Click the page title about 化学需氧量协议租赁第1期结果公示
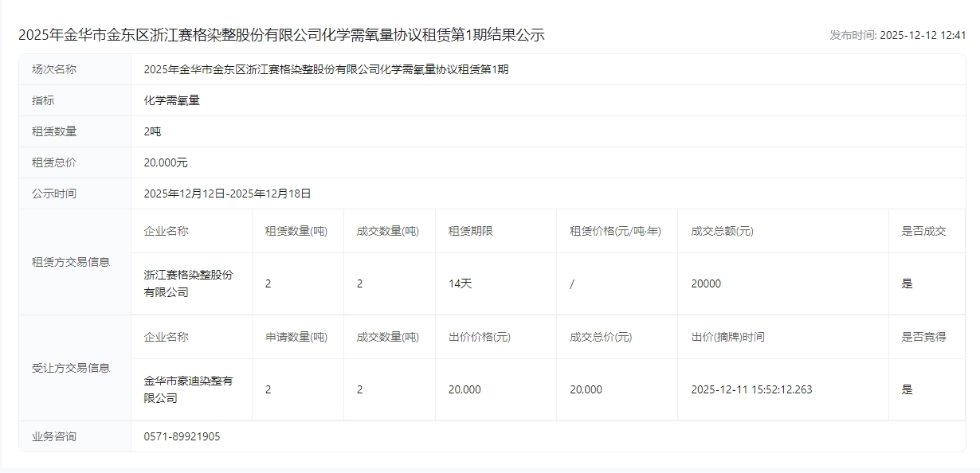This screenshot has height=473, width=980. (281, 35)
